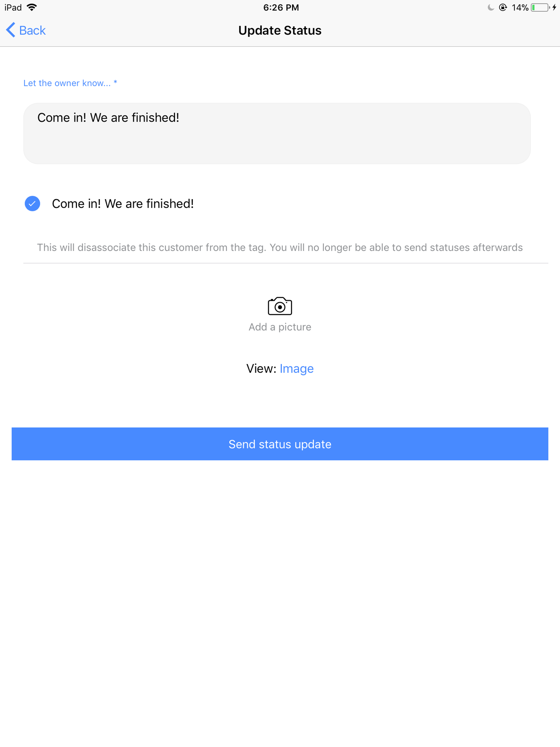The width and height of the screenshot is (560, 747).
Task: Select the Update Status title
Action: click(x=280, y=30)
